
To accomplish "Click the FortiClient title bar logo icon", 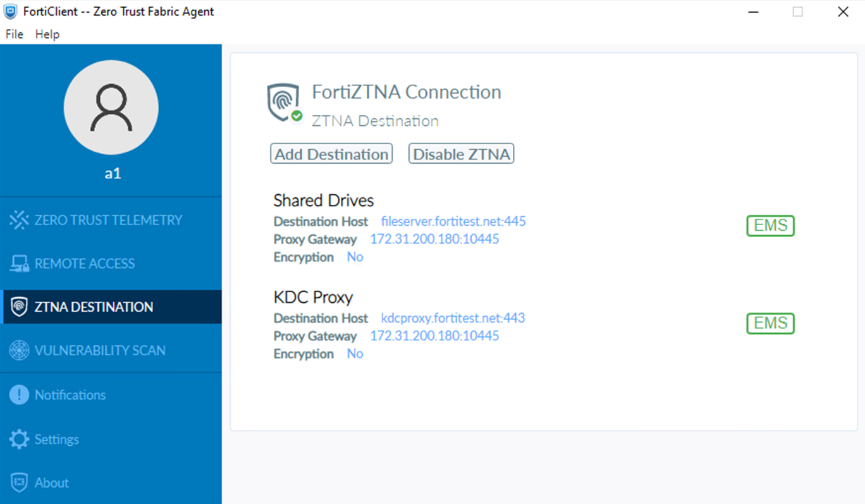I will [9, 11].
